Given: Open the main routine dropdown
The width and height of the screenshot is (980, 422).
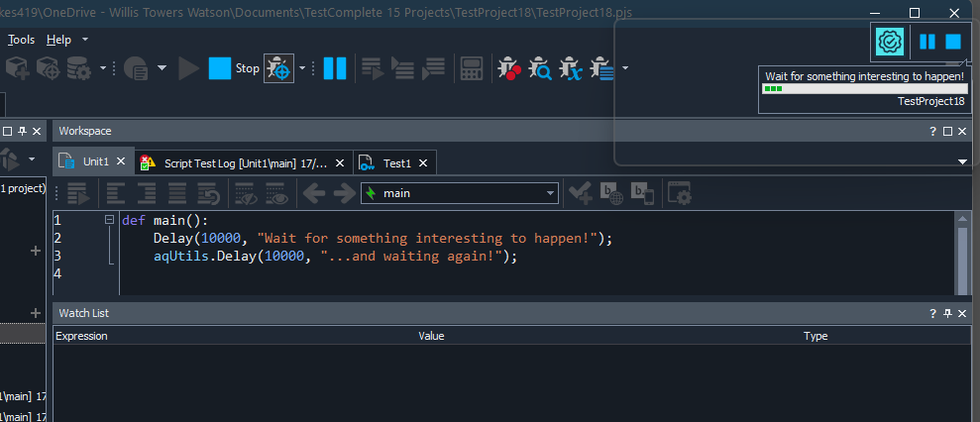Looking at the screenshot, I should pos(550,193).
